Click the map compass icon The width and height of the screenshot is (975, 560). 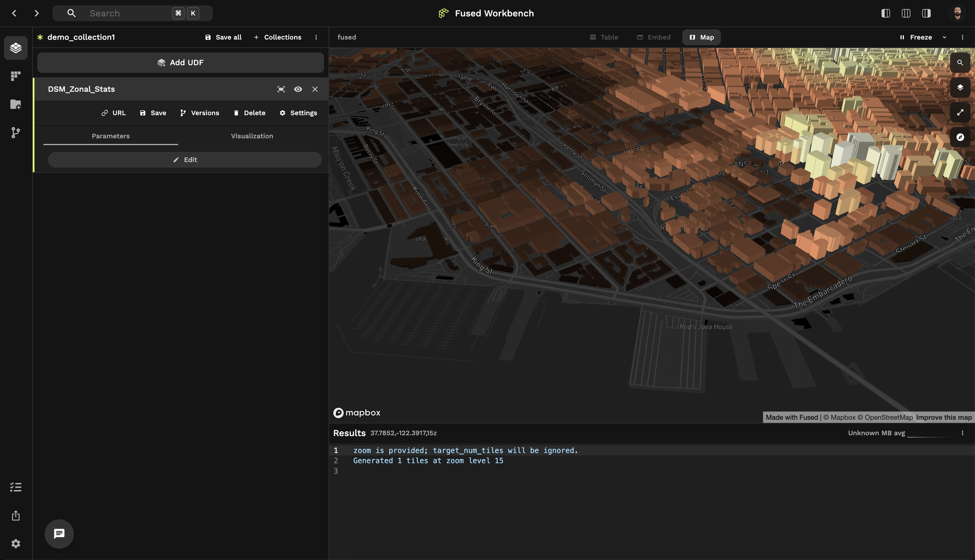pyautogui.click(x=960, y=137)
